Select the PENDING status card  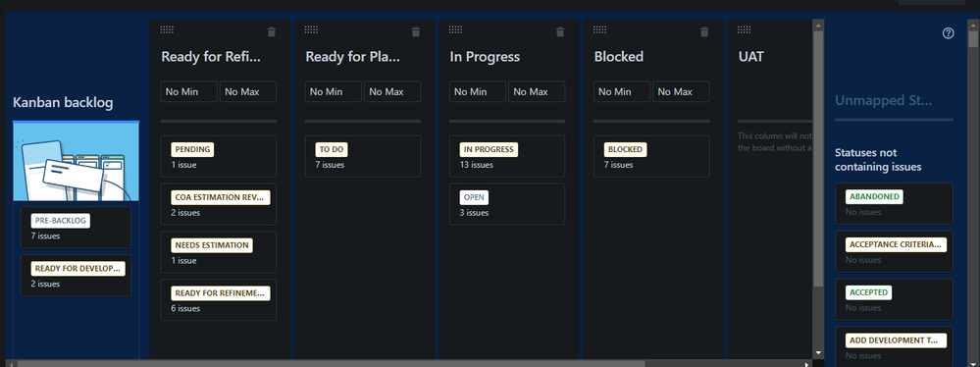click(x=218, y=156)
